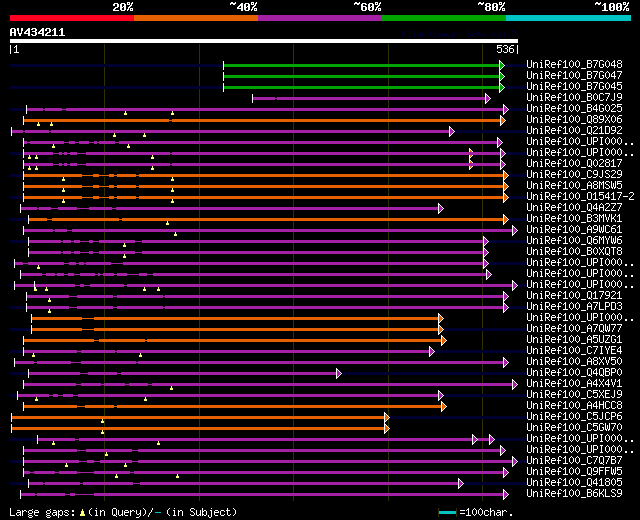The image size is (640, 520).
Task: Open the UniRef100_Q89X06 hit label
Action: 574,120
